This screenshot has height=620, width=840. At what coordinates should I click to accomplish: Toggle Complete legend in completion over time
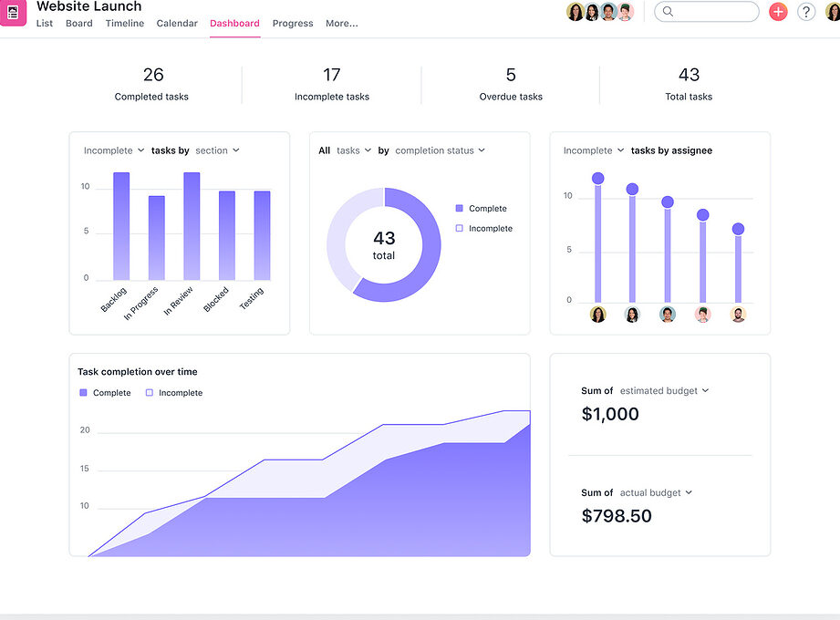105,392
